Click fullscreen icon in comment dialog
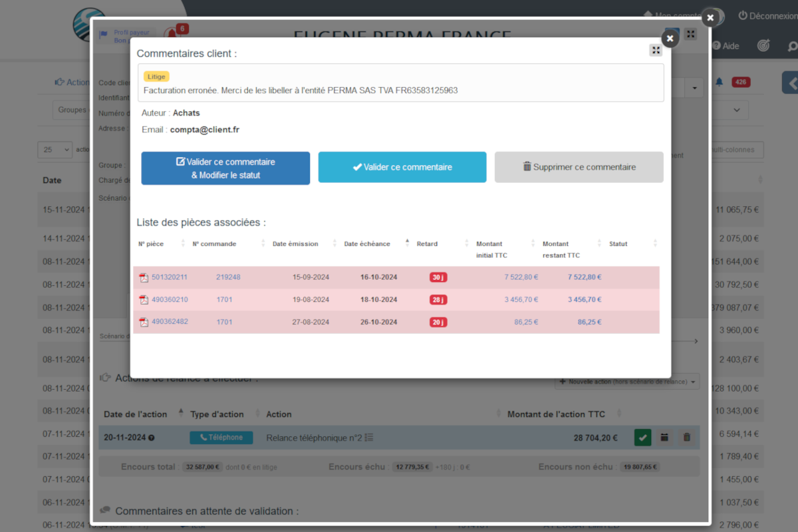Viewport: 798px width, 532px height. click(x=656, y=51)
